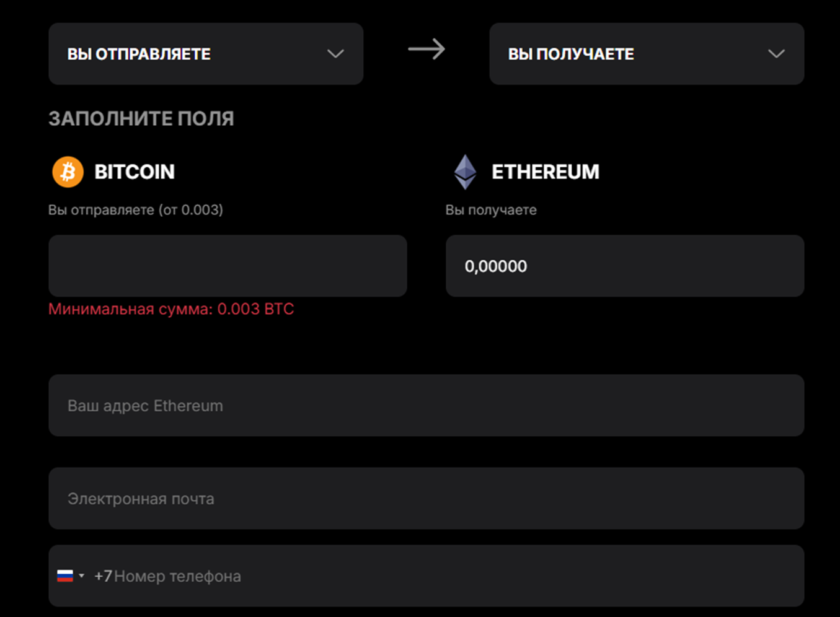Screen dimensions: 840x617
Task: Click the red Минимальная сумма warning
Action: 171,309
